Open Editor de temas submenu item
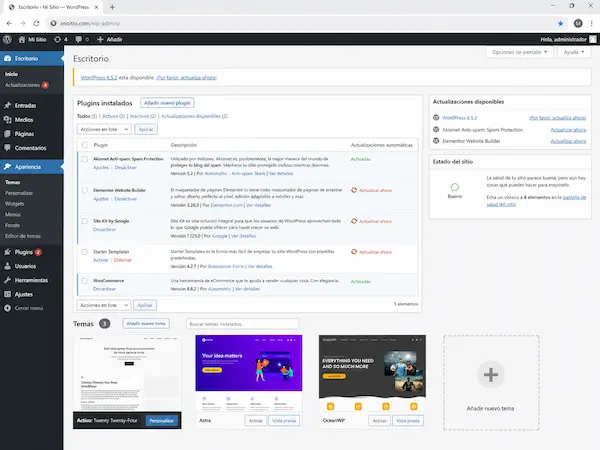This screenshot has height=450, width=600. pyautogui.click(x=23, y=236)
